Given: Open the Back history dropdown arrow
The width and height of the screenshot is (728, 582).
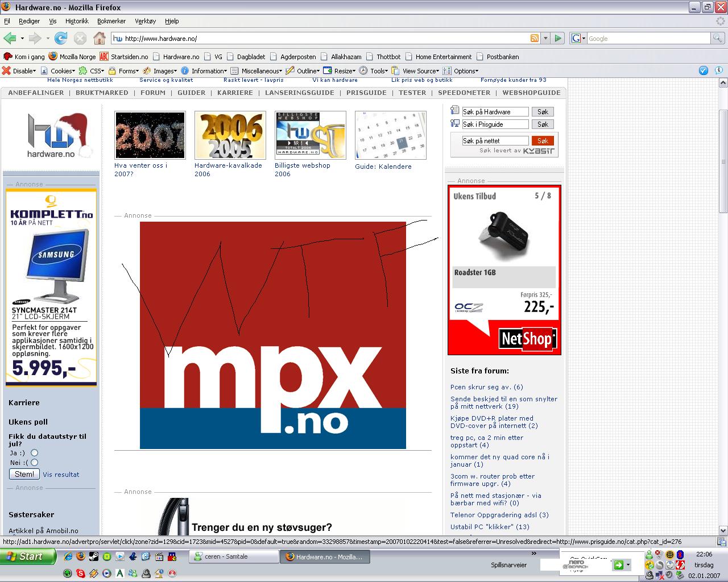Looking at the screenshot, I should pos(22,38).
